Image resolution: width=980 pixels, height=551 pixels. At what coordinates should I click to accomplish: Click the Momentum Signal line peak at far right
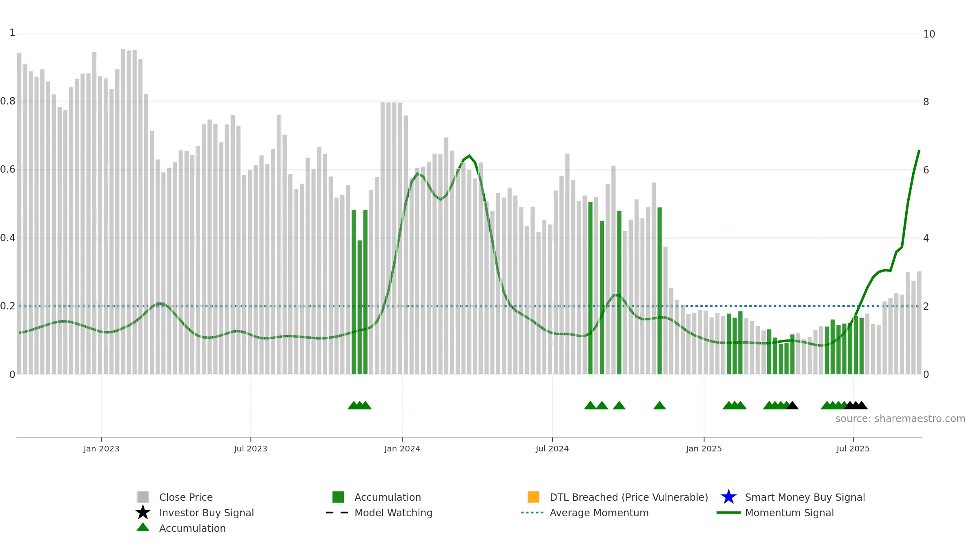click(x=919, y=151)
